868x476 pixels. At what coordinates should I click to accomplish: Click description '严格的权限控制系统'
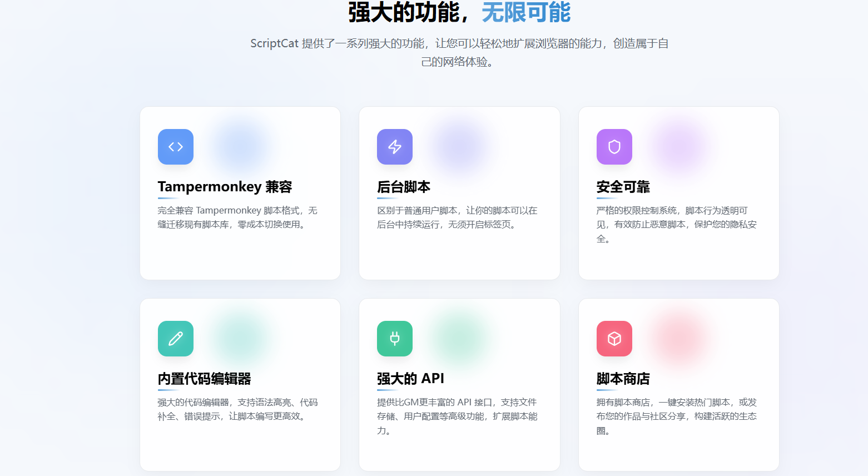(676, 225)
